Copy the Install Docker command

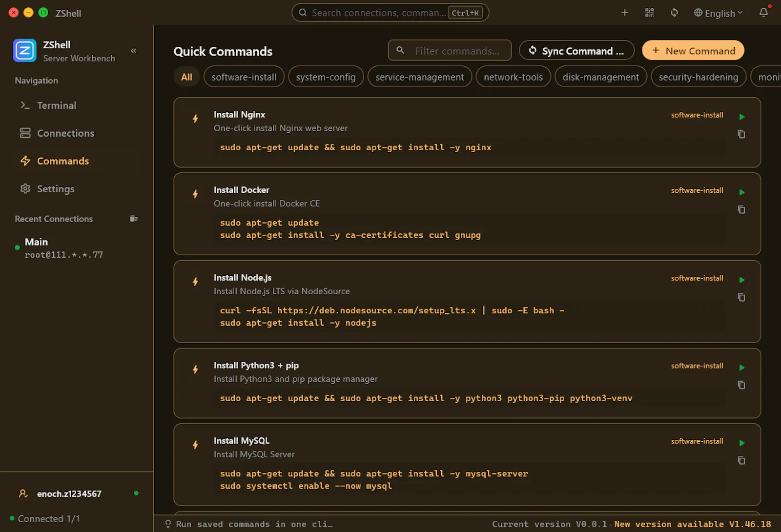(741, 210)
